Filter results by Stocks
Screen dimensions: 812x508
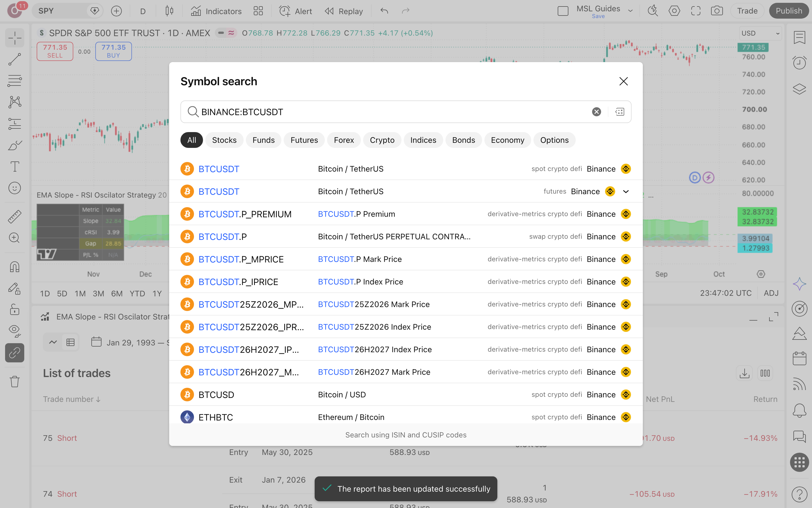point(224,140)
